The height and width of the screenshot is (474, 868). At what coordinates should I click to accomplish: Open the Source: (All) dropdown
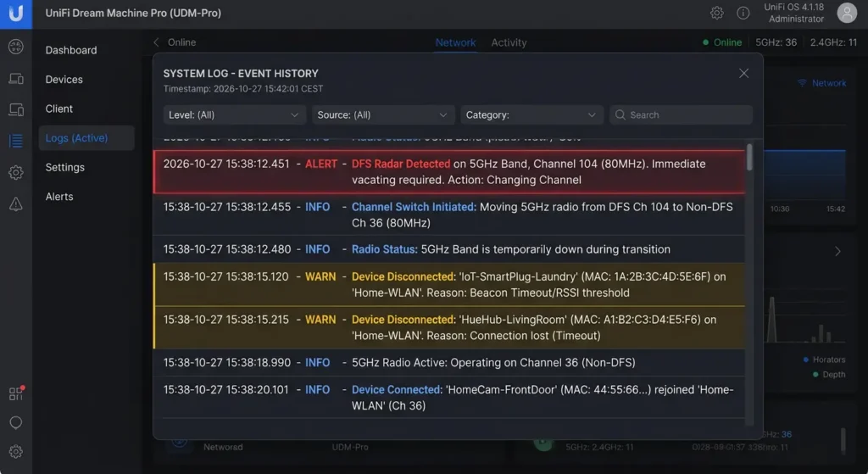point(383,114)
